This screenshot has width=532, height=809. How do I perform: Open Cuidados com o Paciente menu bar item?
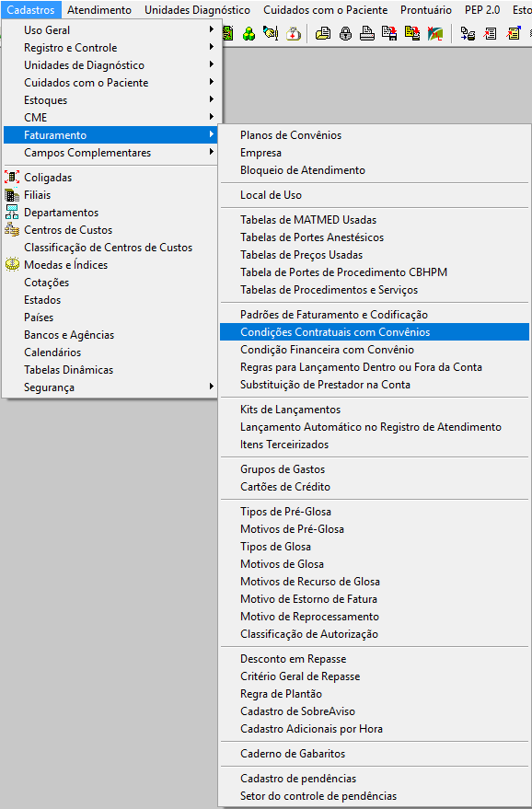click(325, 10)
